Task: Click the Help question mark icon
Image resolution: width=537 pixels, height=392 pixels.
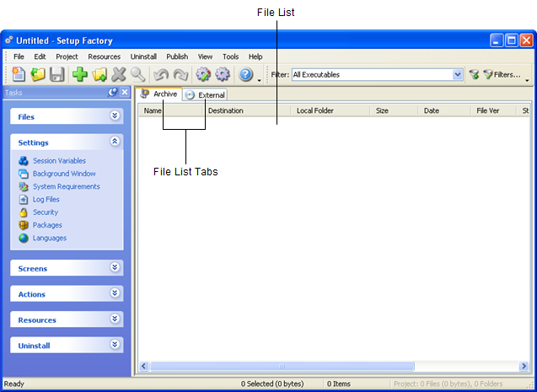Action: (x=246, y=75)
